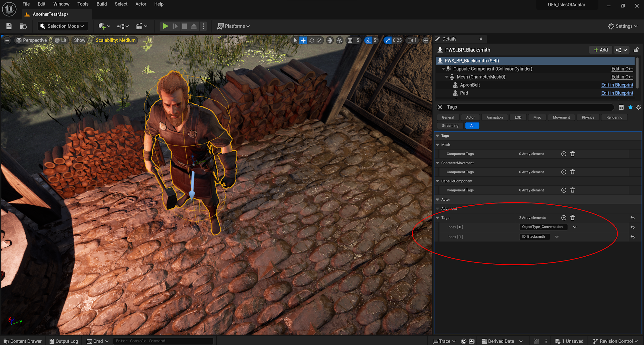Open the Content Drawer

click(x=23, y=341)
